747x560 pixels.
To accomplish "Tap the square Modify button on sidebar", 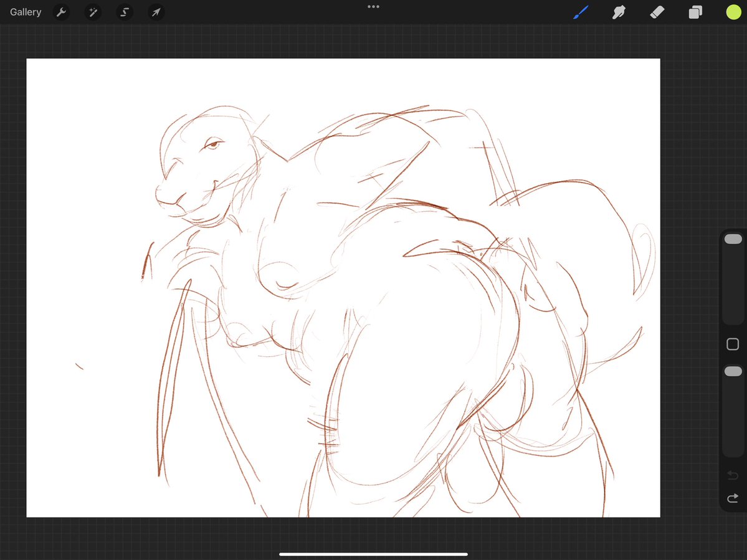I will [x=733, y=344].
